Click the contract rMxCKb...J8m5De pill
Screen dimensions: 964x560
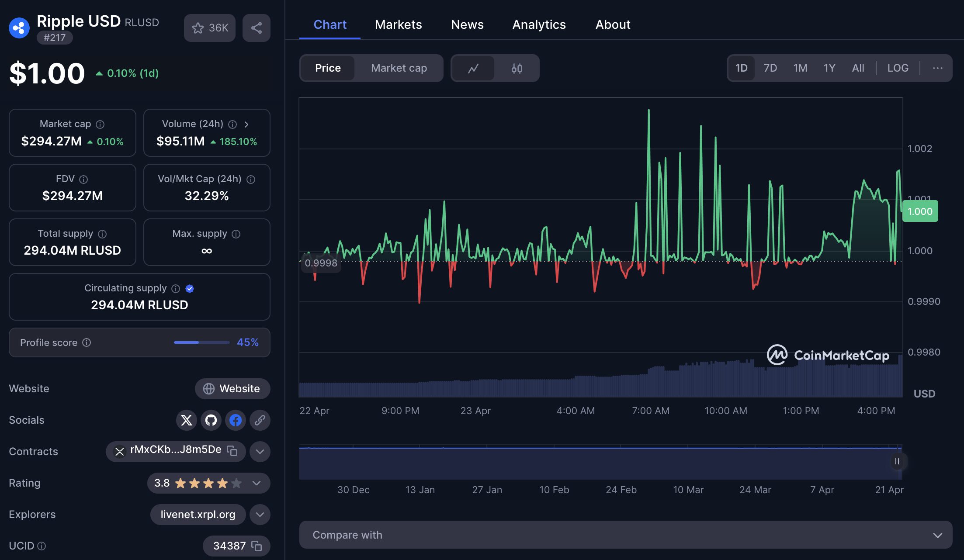[176, 452]
